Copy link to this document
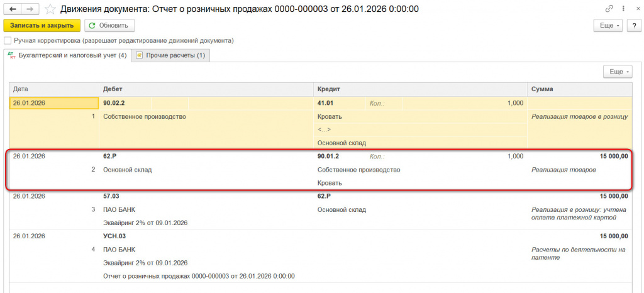The width and height of the screenshot is (644, 293). (609, 9)
